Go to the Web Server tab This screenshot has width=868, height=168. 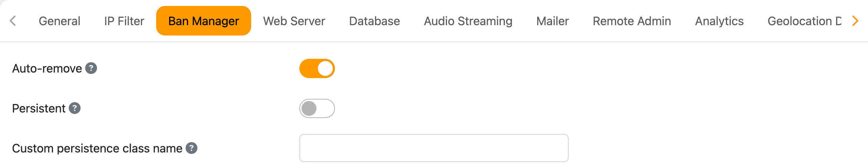coord(294,21)
